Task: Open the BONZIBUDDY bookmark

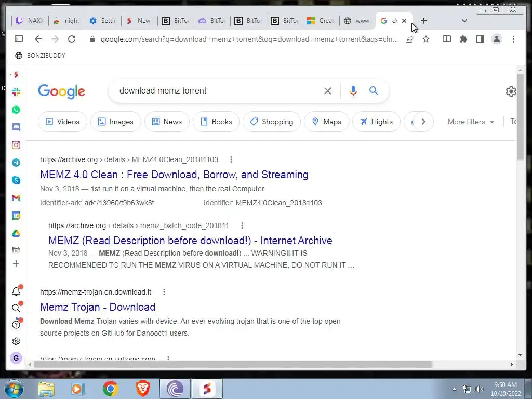Action: point(41,55)
